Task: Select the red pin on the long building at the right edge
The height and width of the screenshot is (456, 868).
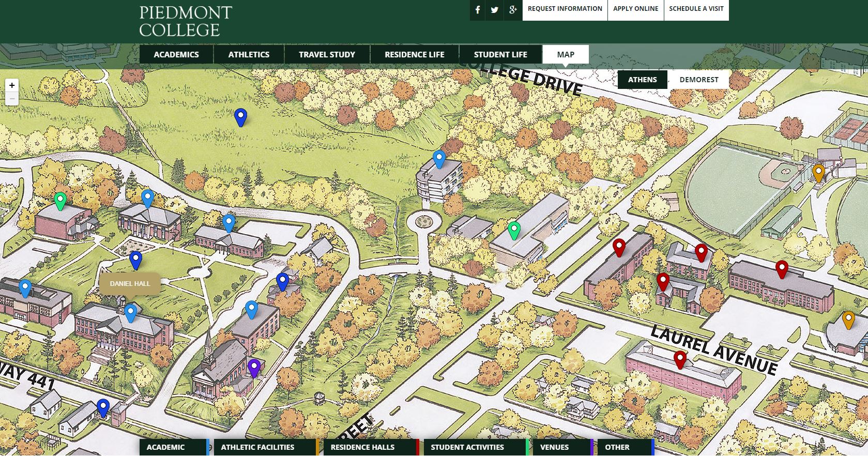Action: click(782, 269)
